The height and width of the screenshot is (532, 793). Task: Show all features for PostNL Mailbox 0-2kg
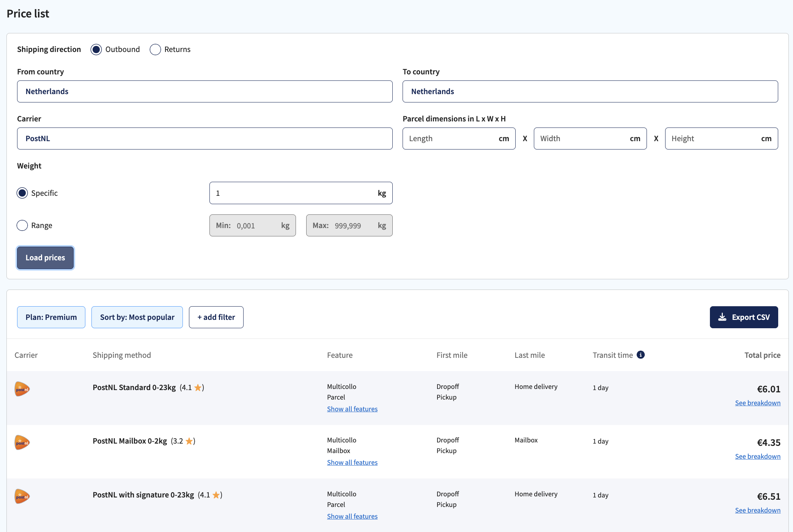[x=352, y=463]
